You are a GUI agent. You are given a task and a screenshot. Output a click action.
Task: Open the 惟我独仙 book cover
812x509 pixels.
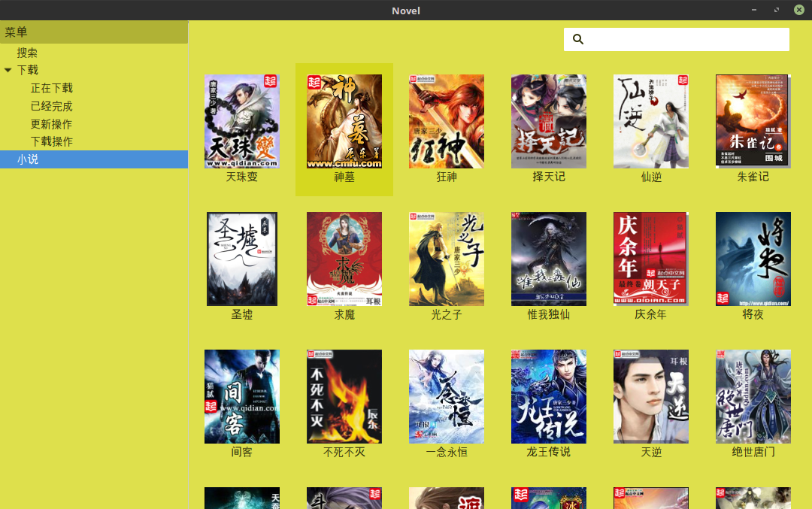click(549, 259)
